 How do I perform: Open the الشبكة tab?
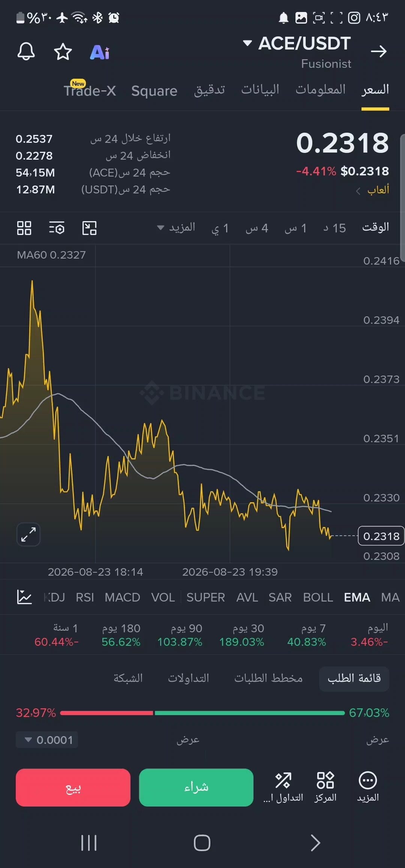(x=128, y=678)
